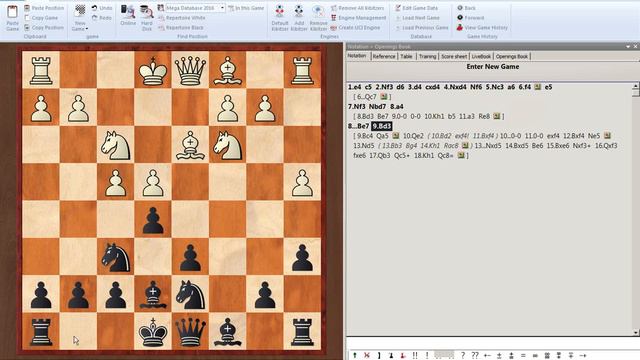
Task: Open the notation pane options dropdown arrow
Action: click(x=628, y=47)
